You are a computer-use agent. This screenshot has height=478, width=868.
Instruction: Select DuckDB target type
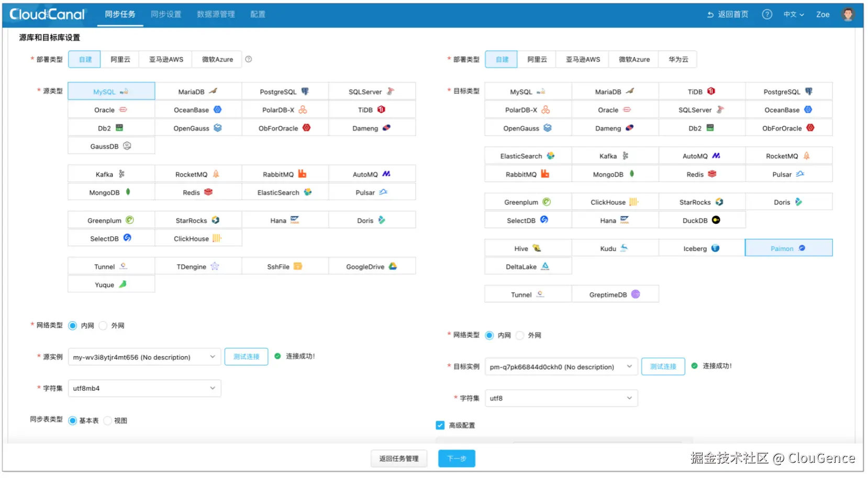coord(702,220)
